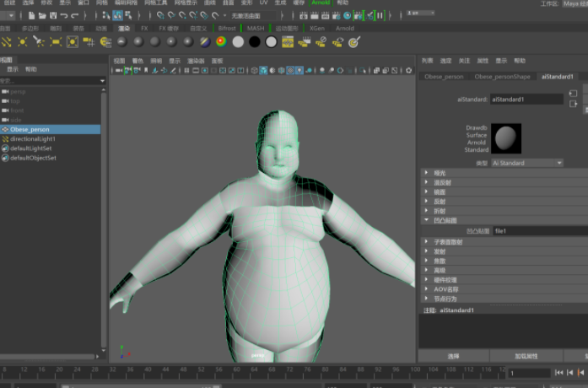Click the go-to-start playback button
The height and width of the screenshot is (388, 588).
tap(559, 372)
